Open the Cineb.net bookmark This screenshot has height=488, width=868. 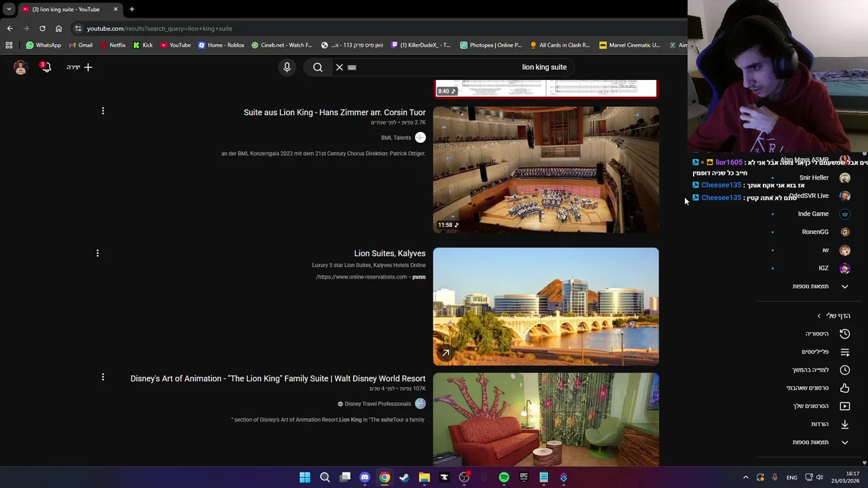coord(281,45)
